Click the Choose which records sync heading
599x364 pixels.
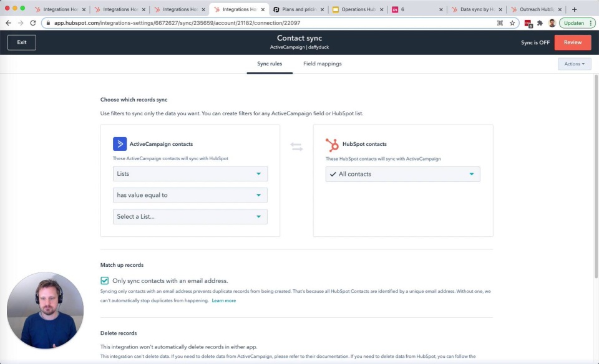[134, 100]
